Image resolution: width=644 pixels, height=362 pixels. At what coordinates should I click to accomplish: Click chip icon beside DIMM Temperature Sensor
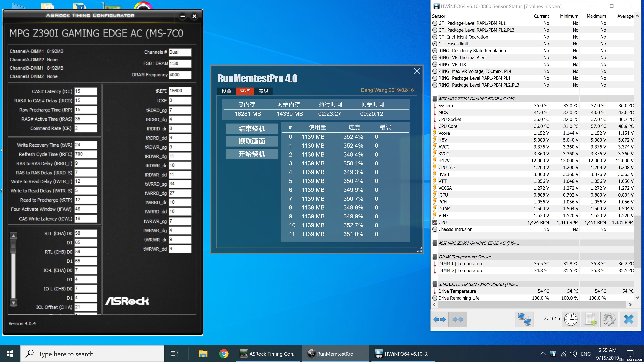tap(435, 257)
